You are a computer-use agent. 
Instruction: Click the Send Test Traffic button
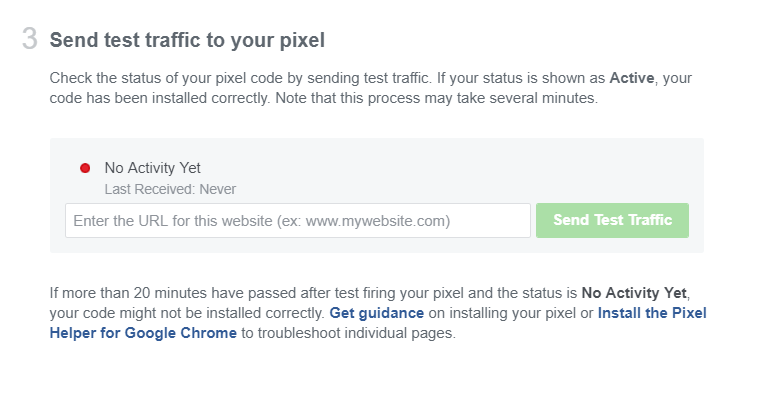point(612,221)
